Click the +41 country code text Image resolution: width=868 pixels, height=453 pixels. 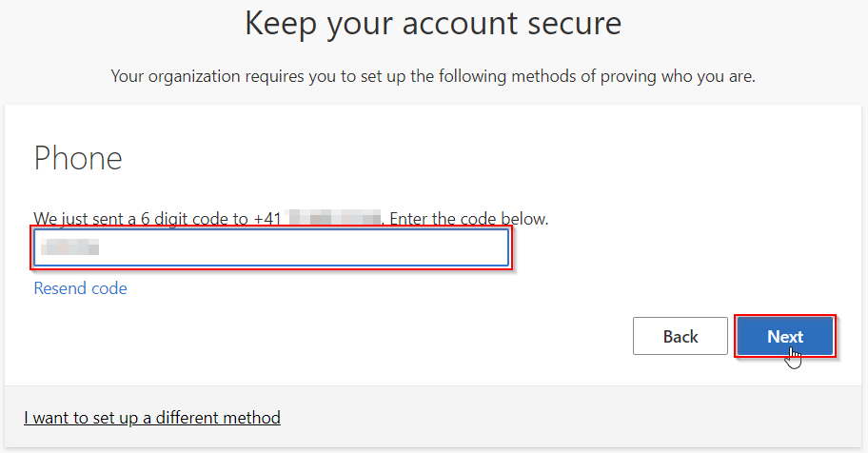(267, 219)
